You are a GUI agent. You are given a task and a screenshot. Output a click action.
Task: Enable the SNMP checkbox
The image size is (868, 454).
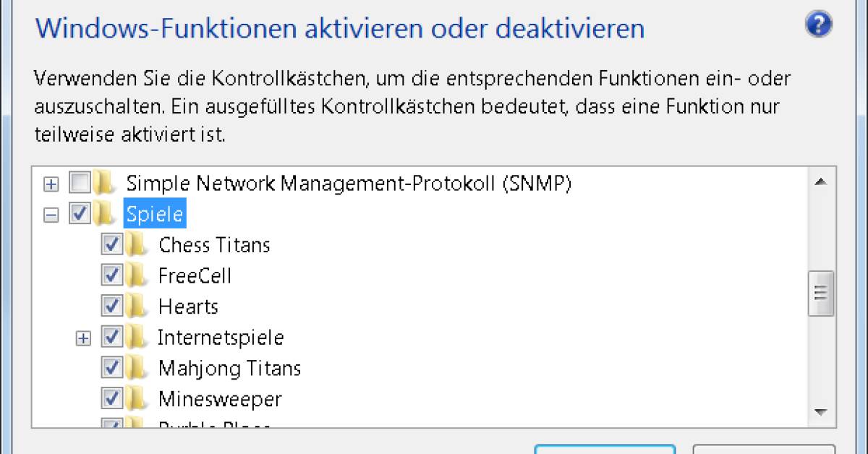[x=80, y=183]
